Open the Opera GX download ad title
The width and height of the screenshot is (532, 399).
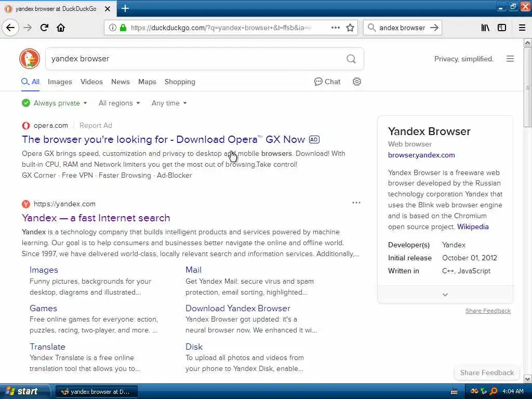164,139
